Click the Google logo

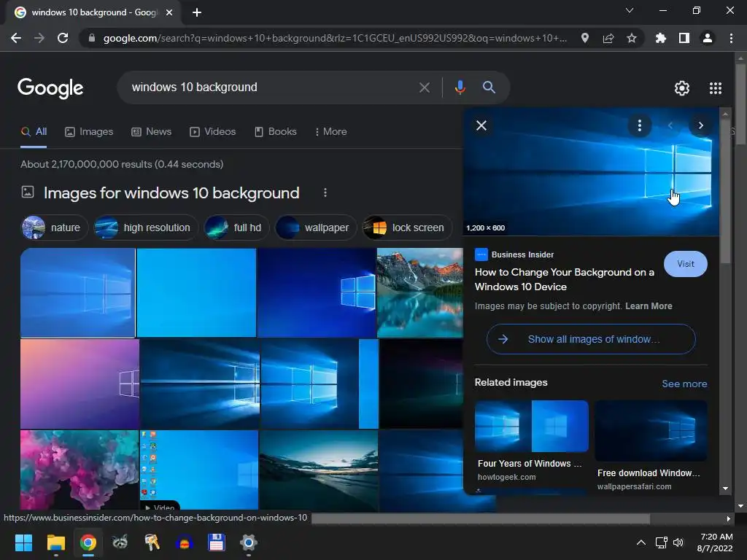click(50, 88)
